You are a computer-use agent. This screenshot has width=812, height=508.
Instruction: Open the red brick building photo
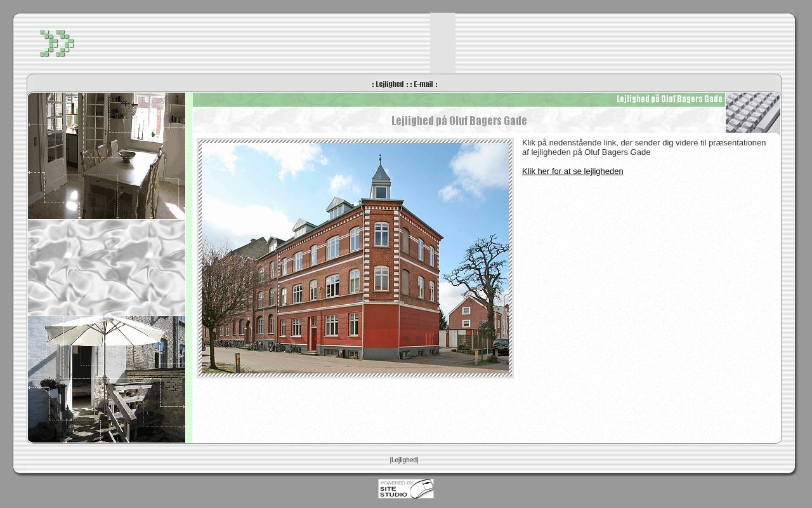tap(355, 257)
